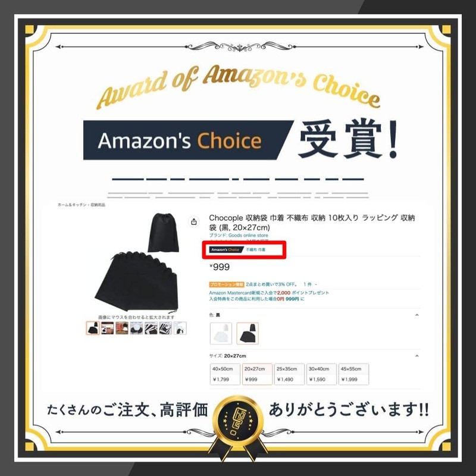Click the main black drawstring bag image
Image resolution: width=476 pixels, height=476 pixels.
tap(136, 263)
